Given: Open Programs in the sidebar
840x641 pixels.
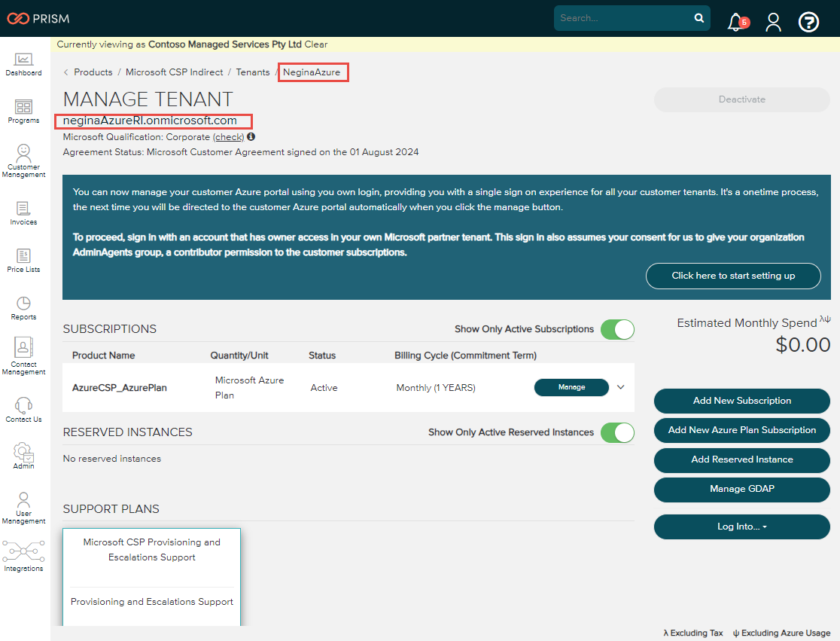Looking at the screenshot, I should 23,108.
